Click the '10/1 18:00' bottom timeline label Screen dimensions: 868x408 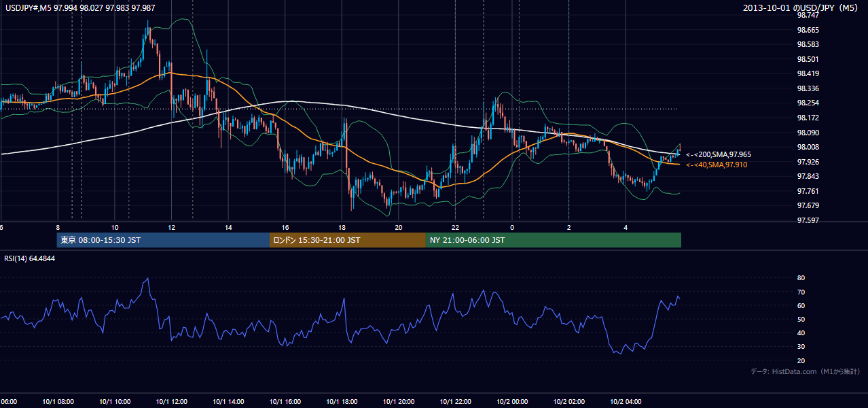pos(342,401)
